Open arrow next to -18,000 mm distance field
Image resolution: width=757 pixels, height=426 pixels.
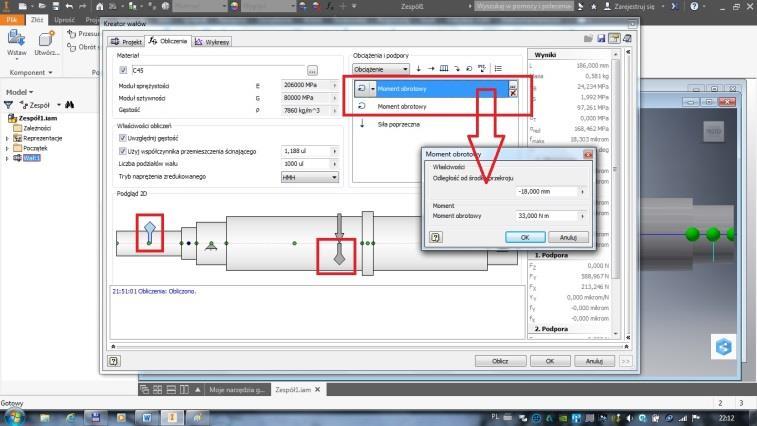click(x=582, y=192)
